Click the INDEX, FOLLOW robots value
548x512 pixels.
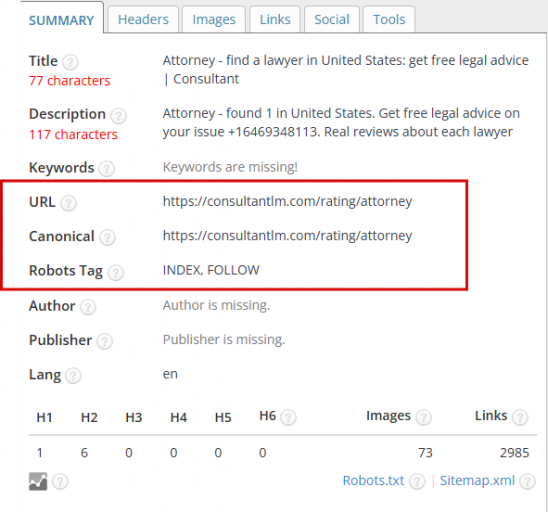point(211,270)
